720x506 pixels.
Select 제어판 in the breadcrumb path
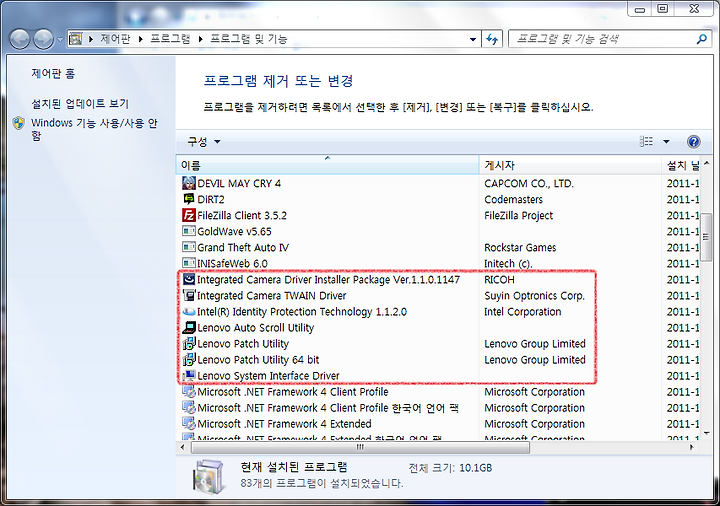[115, 39]
